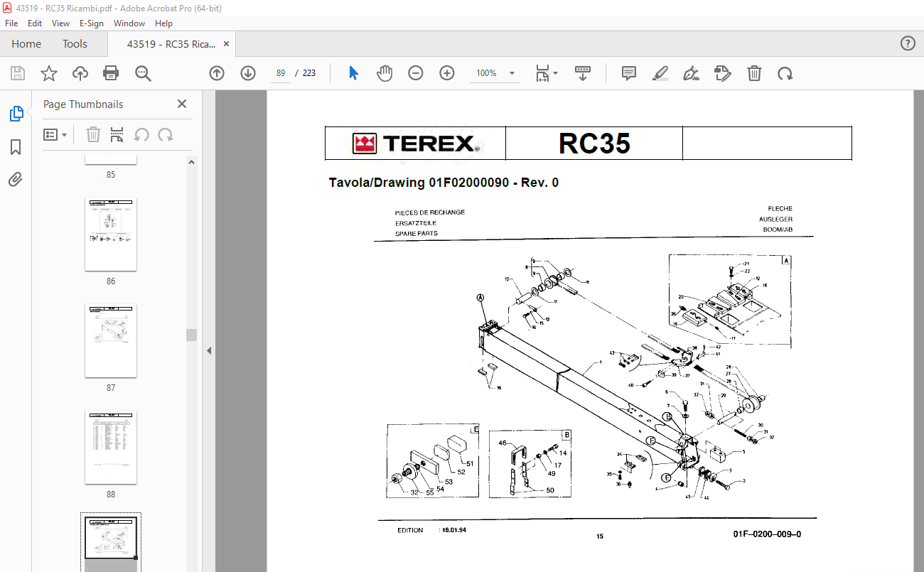
Task: Switch to the Tools tab
Action: click(75, 43)
